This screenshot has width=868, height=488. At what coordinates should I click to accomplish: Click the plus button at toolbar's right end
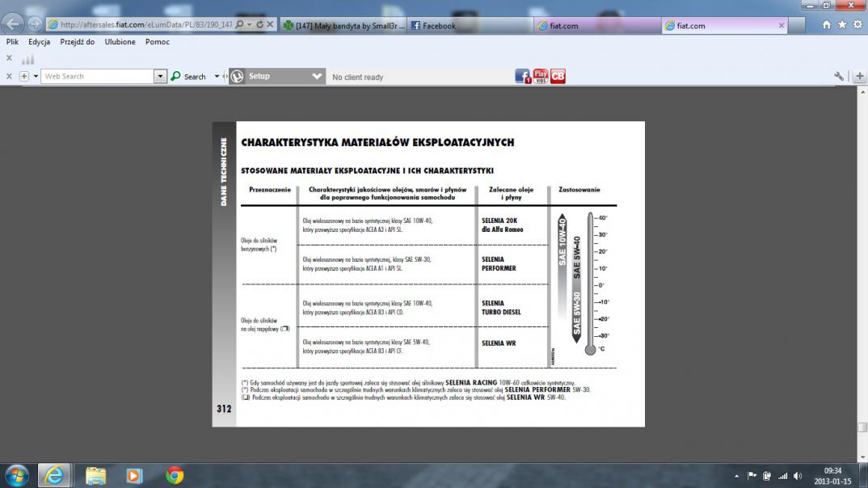859,77
